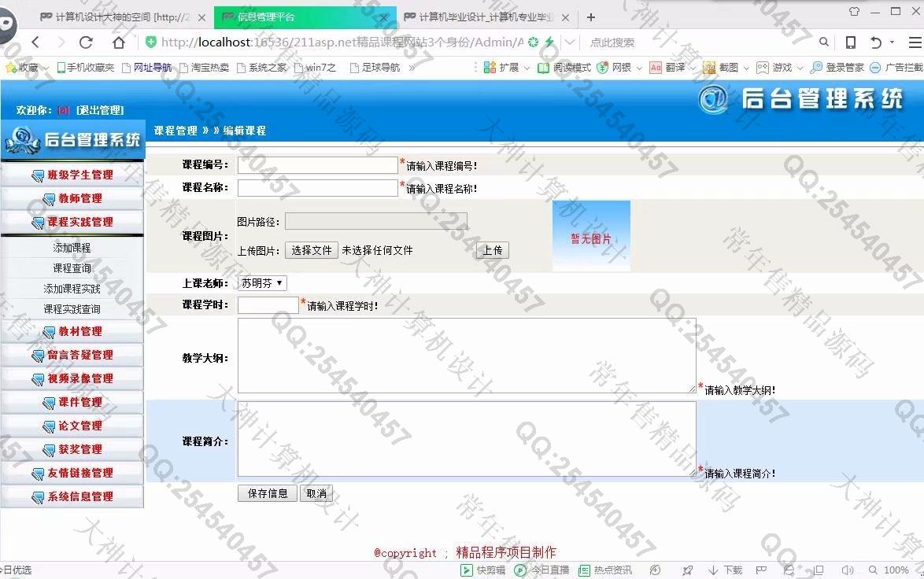Open 视频录像管理 sidebar menu
Screen dimensions: 924x579
72,379
